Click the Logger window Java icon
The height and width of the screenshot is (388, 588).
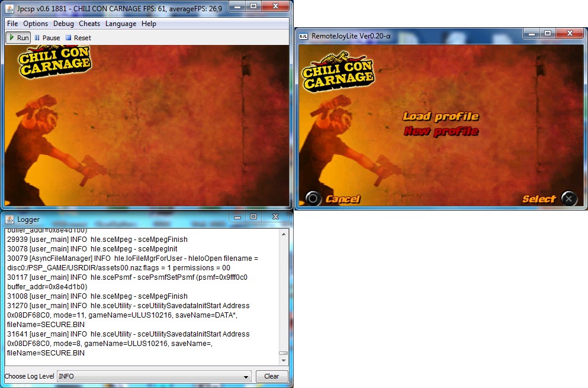click(x=10, y=219)
